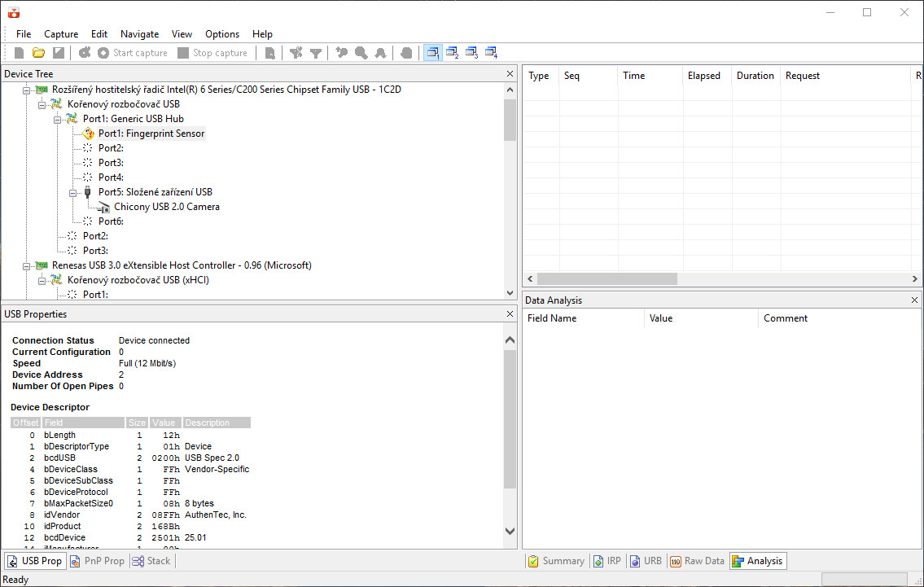Switch to the URB tab
This screenshot has height=587, width=924.
[646, 561]
